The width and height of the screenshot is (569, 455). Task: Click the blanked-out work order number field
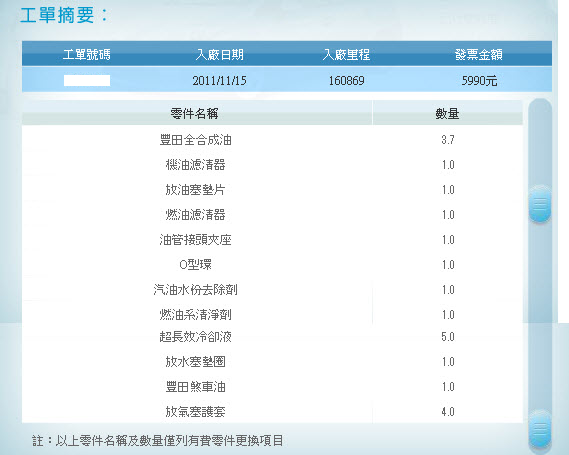point(87,80)
